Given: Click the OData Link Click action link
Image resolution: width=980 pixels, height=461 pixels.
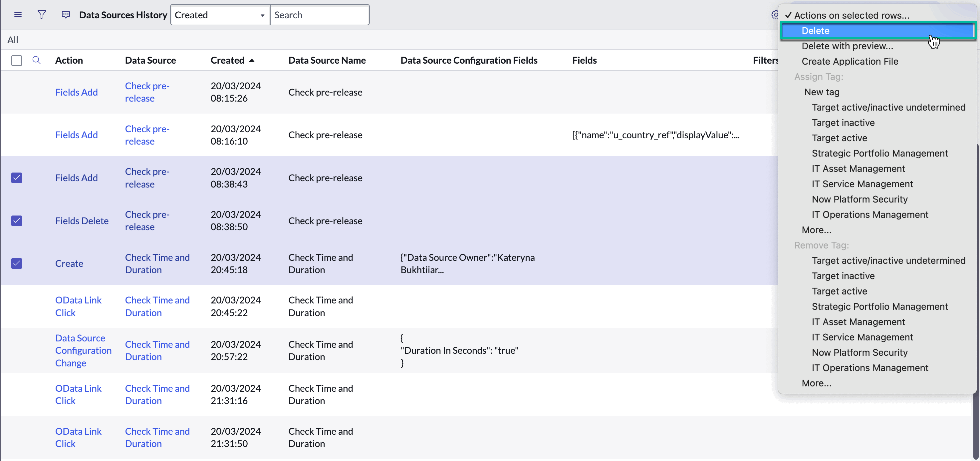Looking at the screenshot, I should point(78,306).
